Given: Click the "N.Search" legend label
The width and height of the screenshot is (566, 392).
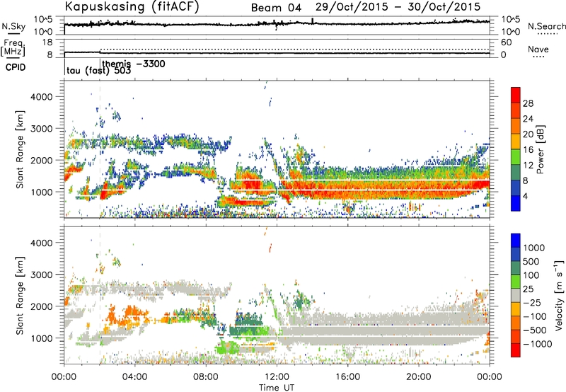Looking at the screenshot, I should point(546,26).
